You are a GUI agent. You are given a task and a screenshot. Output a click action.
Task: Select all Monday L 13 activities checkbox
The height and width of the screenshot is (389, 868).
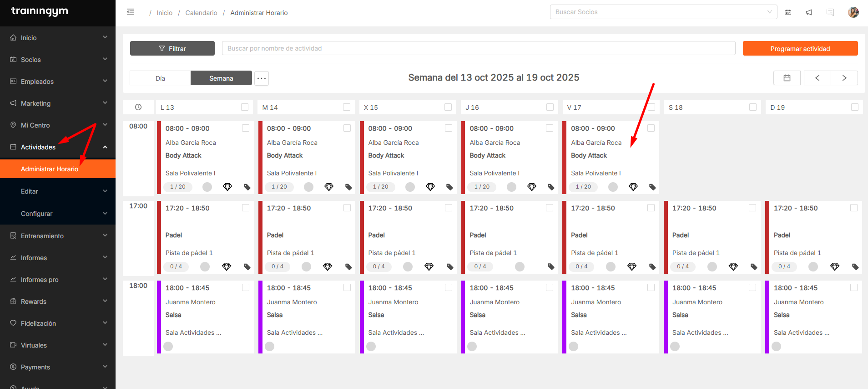point(245,107)
